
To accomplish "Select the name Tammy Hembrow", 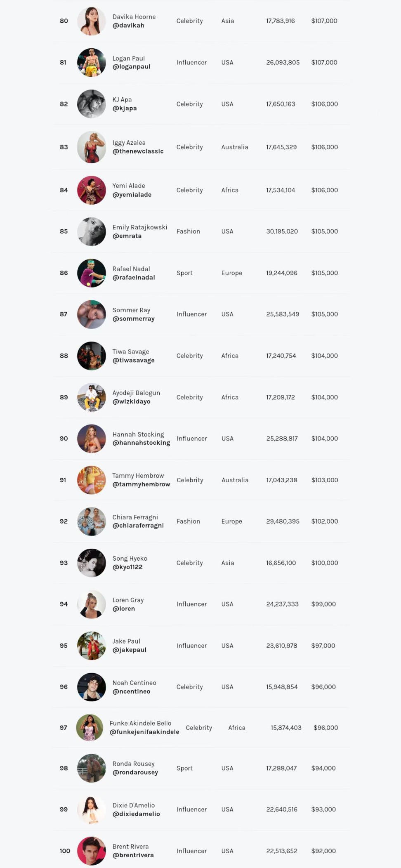I will click(x=138, y=476).
